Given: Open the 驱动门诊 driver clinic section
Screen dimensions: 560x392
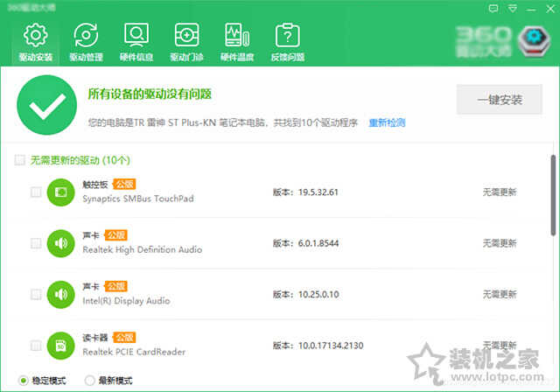Looking at the screenshot, I should 185,42.
